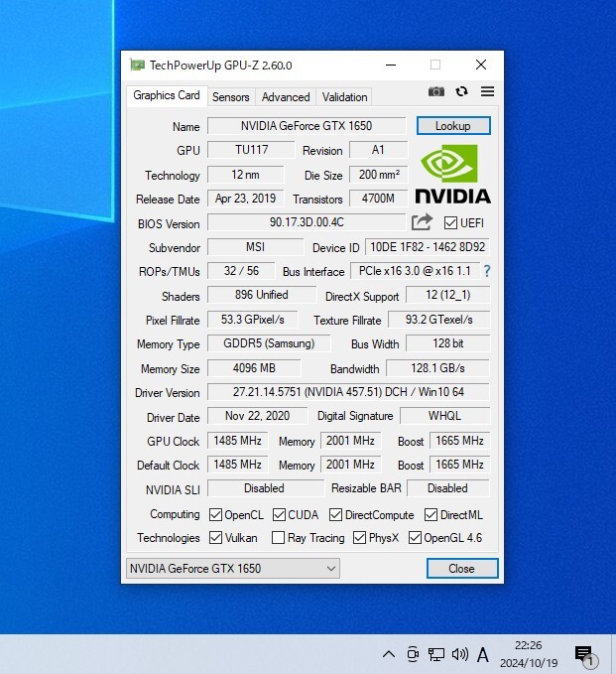Open the hamburger menu in GPU-Z
Image resolution: width=616 pixels, height=674 pixels.
tap(487, 91)
